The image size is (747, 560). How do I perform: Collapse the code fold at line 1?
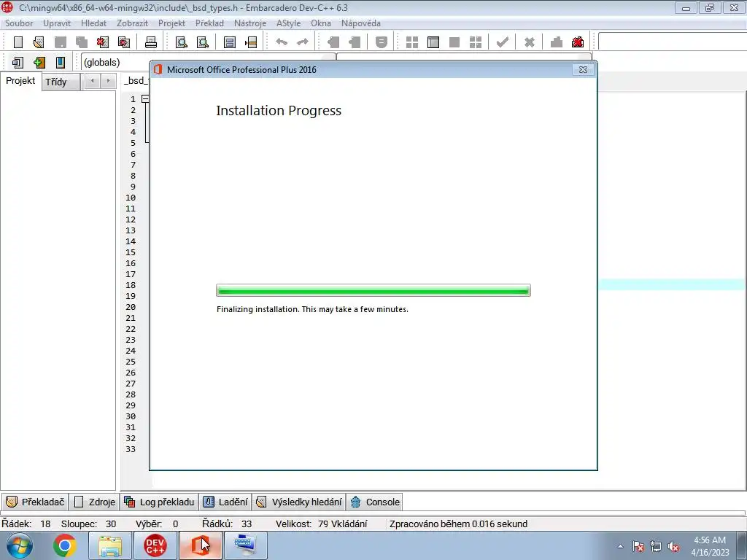pyautogui.click(x=145, y=99)
